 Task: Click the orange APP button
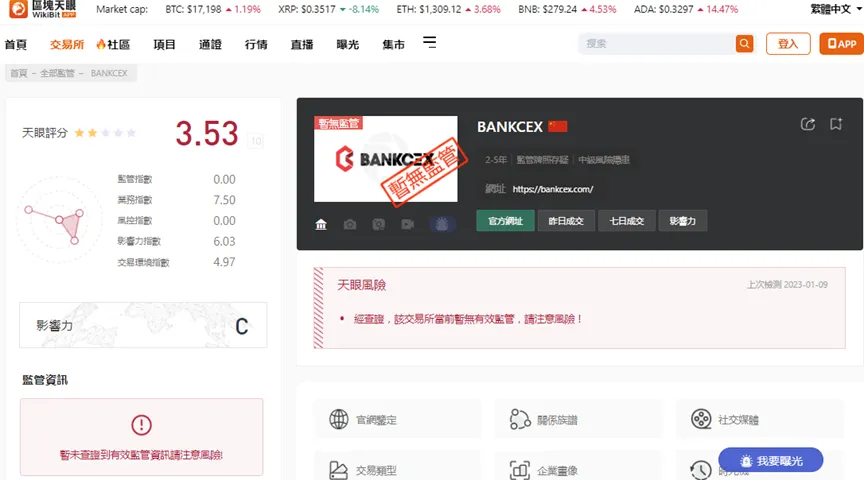tap(841, 44)
